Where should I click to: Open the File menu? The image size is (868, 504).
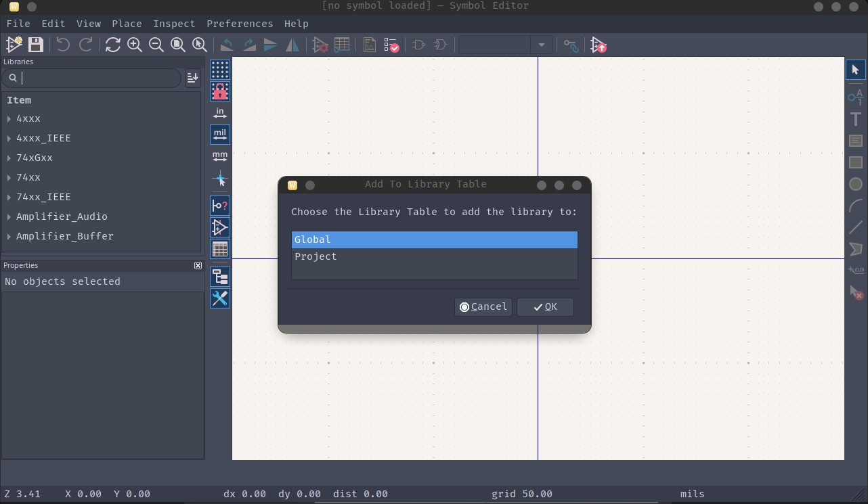[18, 23]
